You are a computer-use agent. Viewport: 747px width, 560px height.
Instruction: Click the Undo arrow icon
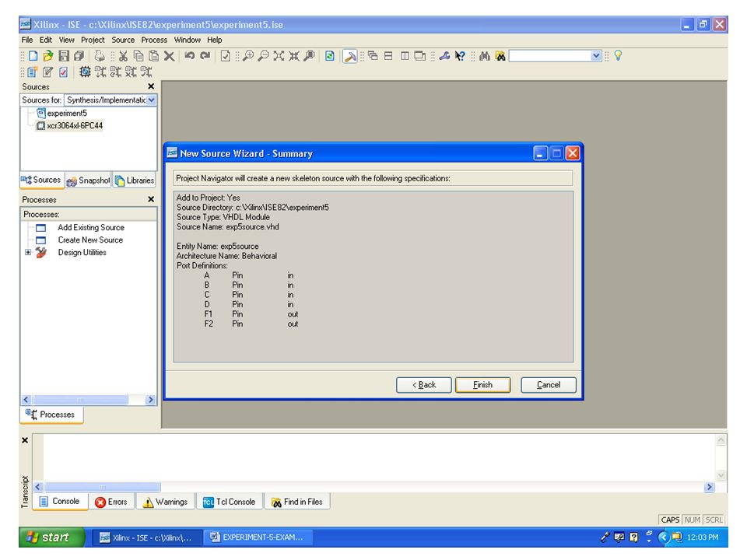[x=190, y=56]
